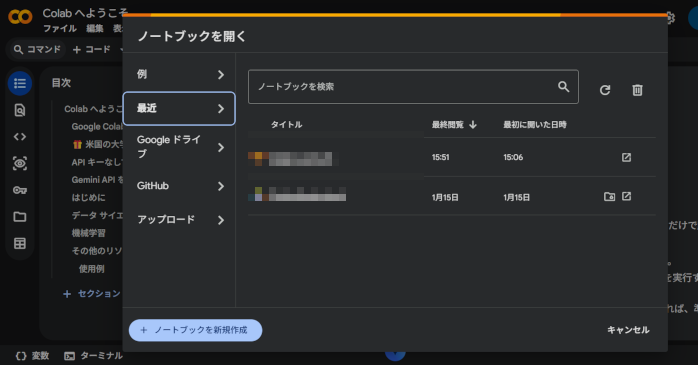Click the 最終閲覧 column header
Viewport: 698px width, 365px height.
447,125
